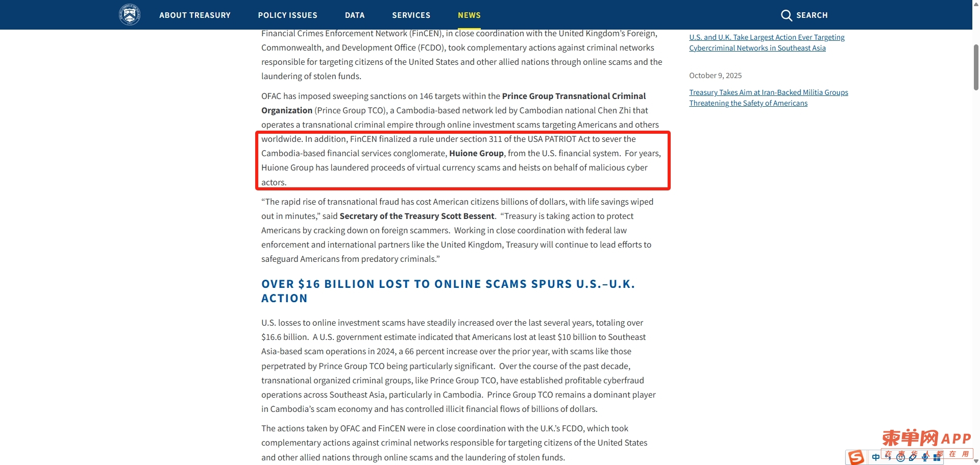The width and height of the screenshot is (980, 465).
Task: Expand the Data menu
Action: coord(355,15)
